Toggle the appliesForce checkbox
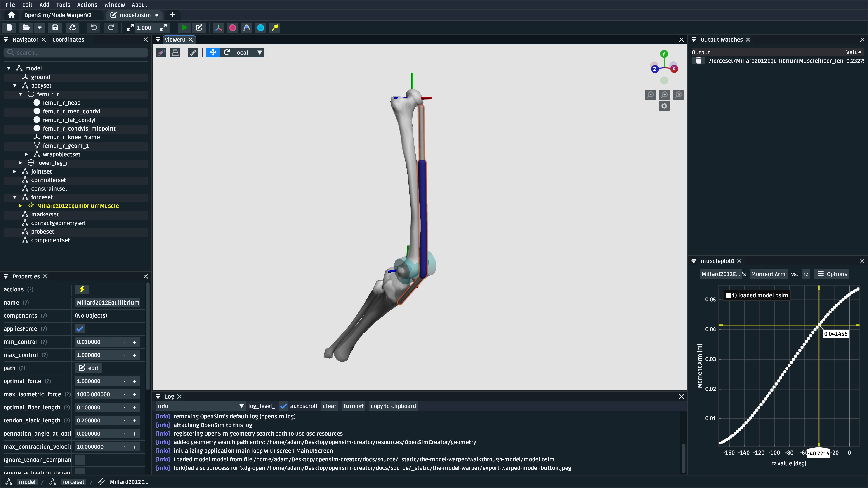The height and width of the screenshot is (488, 868). 80,329
